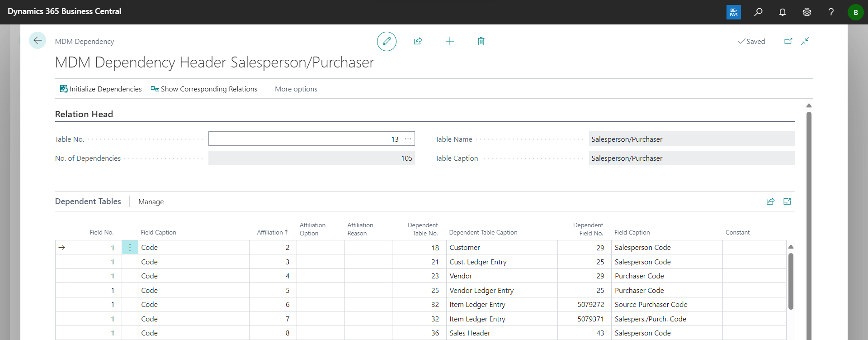Open notifications bell

coord(783,12)
